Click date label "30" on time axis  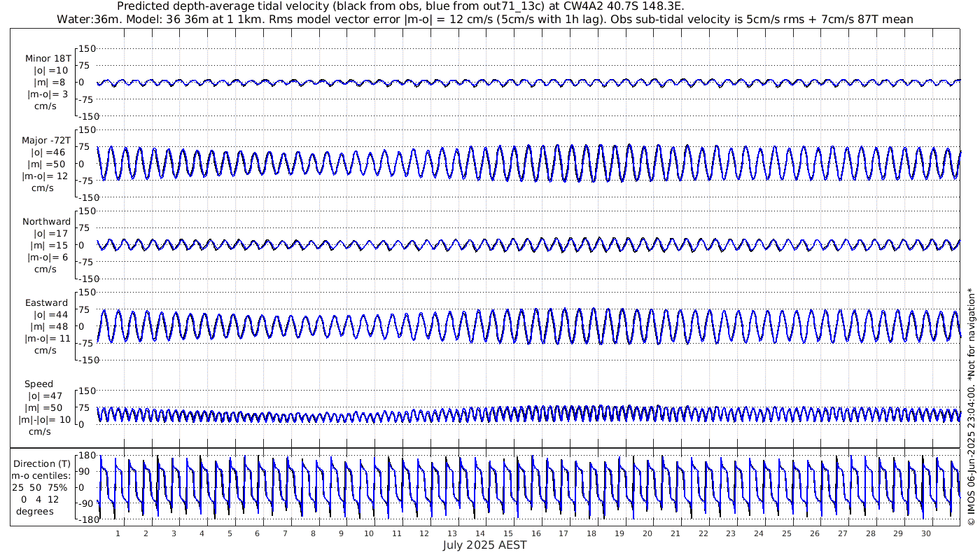pyautogui.click(x=925, y=533)
